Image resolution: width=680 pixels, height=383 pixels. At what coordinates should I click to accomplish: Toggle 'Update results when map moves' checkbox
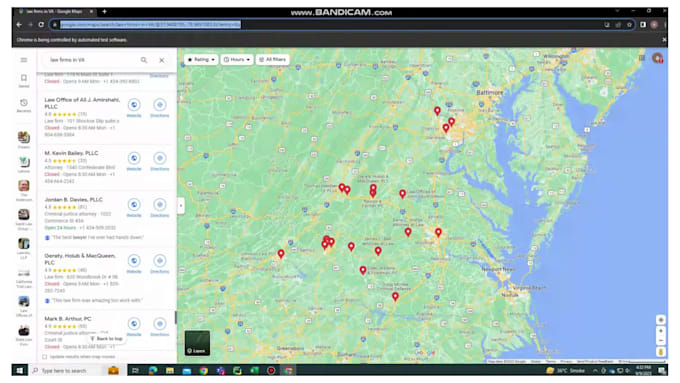pyautogui.click(x=45, y=357)
